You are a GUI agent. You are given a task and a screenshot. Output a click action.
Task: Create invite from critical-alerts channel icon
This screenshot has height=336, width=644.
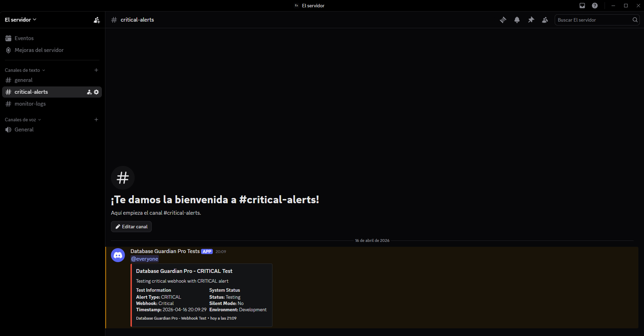pyautogui.click(x=89, y=92)
